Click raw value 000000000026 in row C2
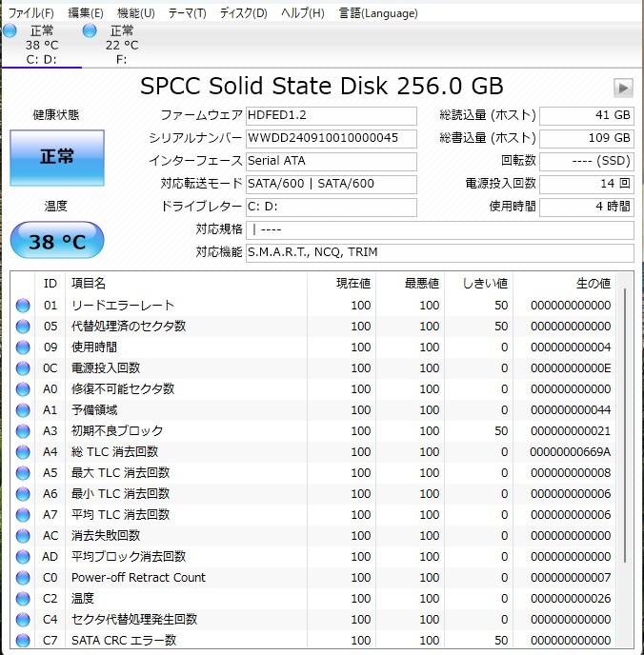This screenshot has width=644, height=655. click(571, 599)
